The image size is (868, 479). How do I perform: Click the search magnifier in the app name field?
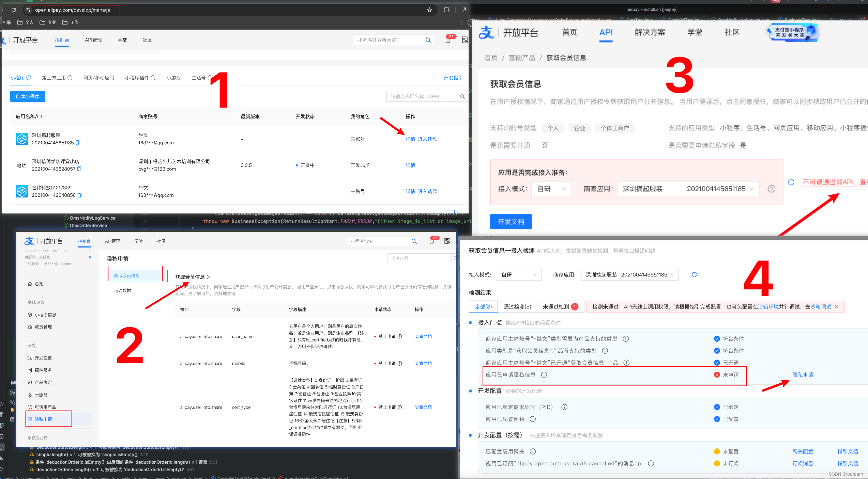coord(462,96)
